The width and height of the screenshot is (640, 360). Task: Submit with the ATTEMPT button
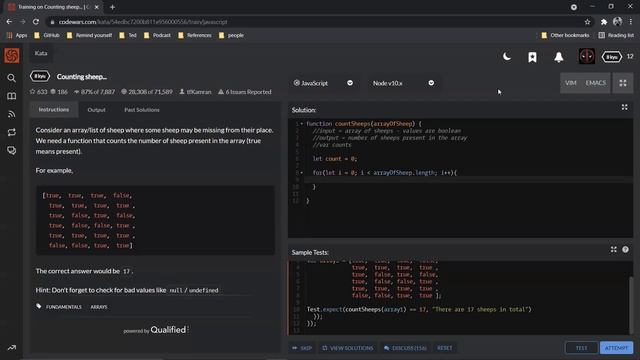(x=616, y=348)
